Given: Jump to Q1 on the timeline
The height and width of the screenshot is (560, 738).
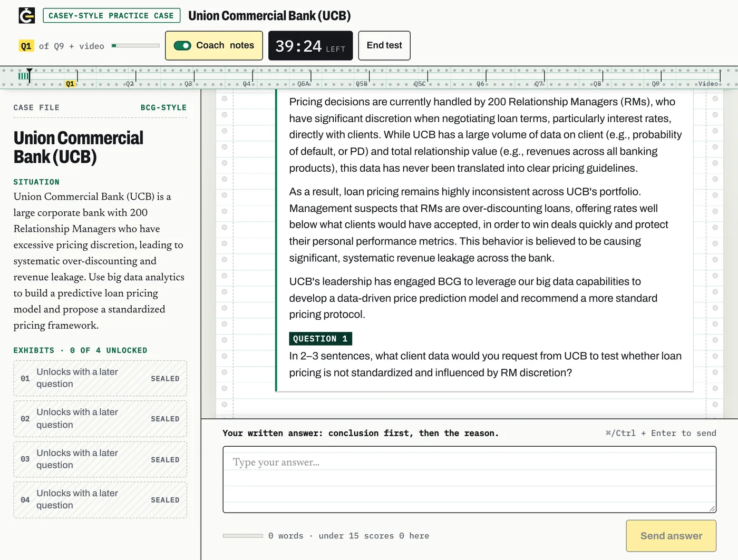Looking at the screenshot, I should pos(70,84).
